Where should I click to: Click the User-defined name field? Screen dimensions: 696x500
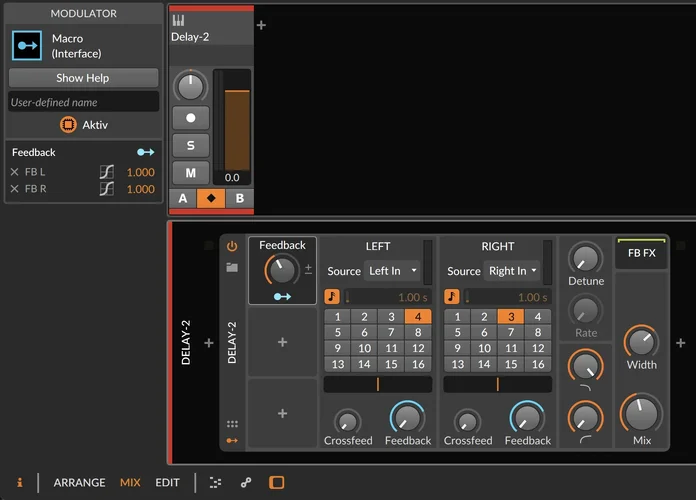coord(83,102)
